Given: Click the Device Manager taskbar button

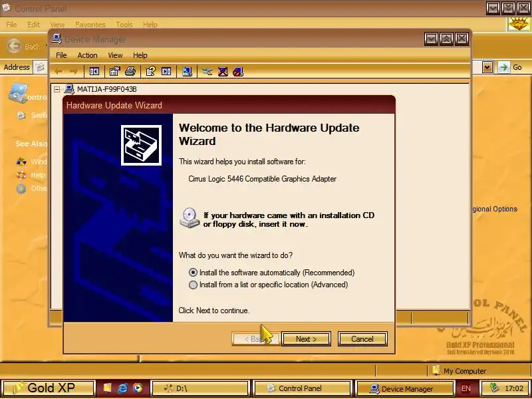Looking at the screenshot, I should [404, 388].
